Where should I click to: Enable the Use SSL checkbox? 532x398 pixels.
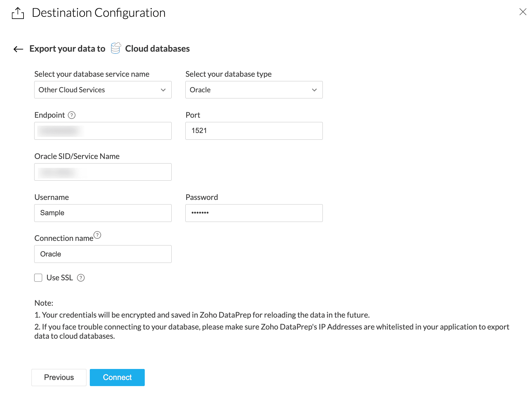(38, 278)
